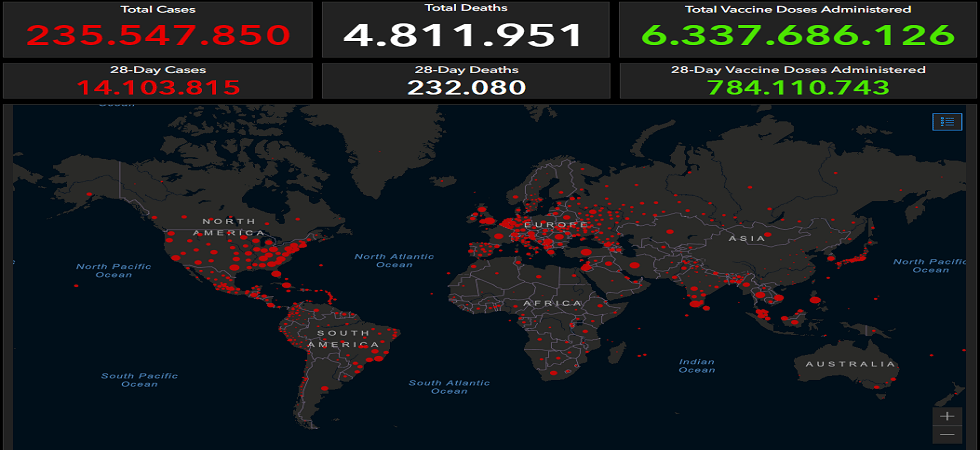Click the Total Vaccine Doses Administered number
Screen dimensions: 980x450
pos(797,35)
